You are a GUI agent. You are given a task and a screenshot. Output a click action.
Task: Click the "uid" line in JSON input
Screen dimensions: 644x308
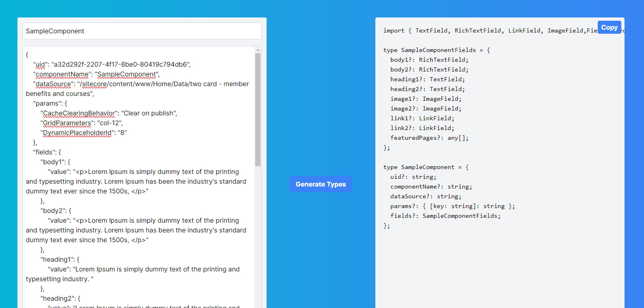click(x=112, y=64)
